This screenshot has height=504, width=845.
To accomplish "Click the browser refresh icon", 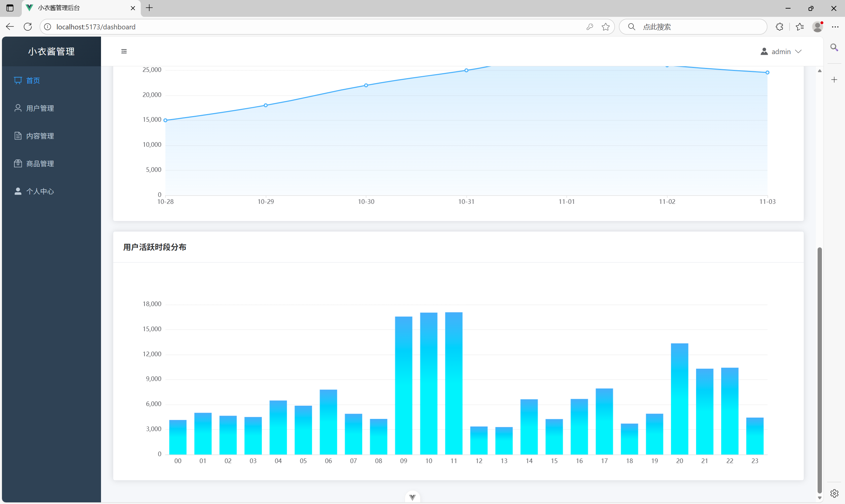I will [x=28, y=27].
